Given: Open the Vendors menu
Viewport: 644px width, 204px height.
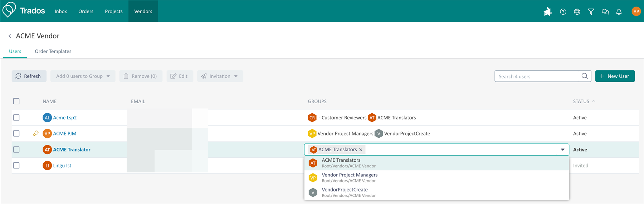Looking at the screenshot, I should 143,11.
